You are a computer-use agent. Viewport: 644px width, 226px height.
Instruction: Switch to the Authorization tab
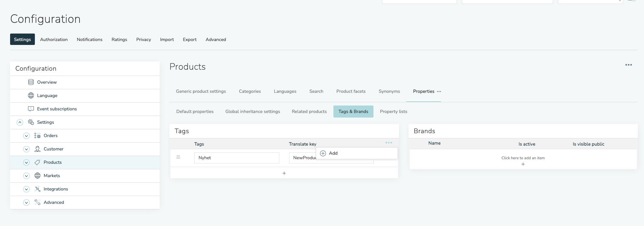click(54, 39)
